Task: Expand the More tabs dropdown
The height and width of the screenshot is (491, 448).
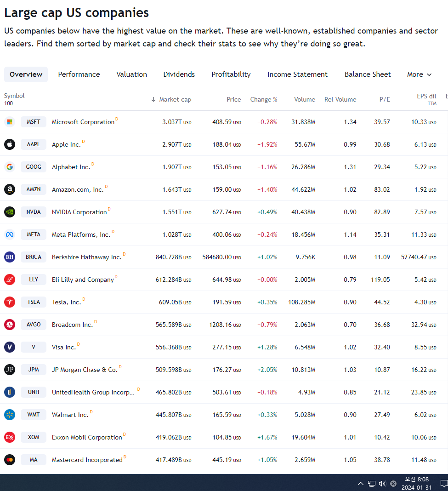Action: [x=419, y=74]
